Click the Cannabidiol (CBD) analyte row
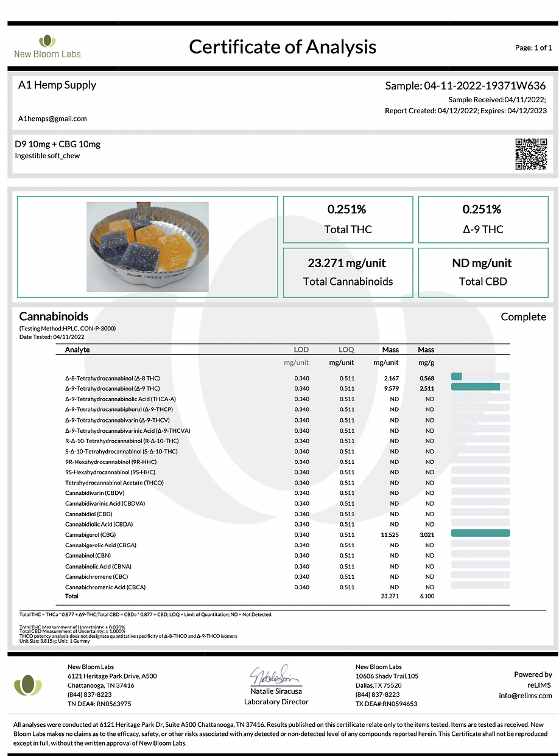 287,514
